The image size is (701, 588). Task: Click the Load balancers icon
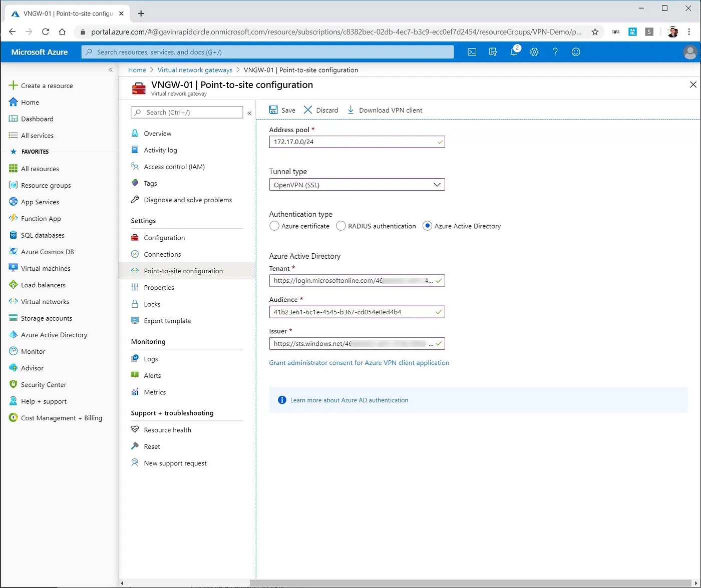(14, 285)
